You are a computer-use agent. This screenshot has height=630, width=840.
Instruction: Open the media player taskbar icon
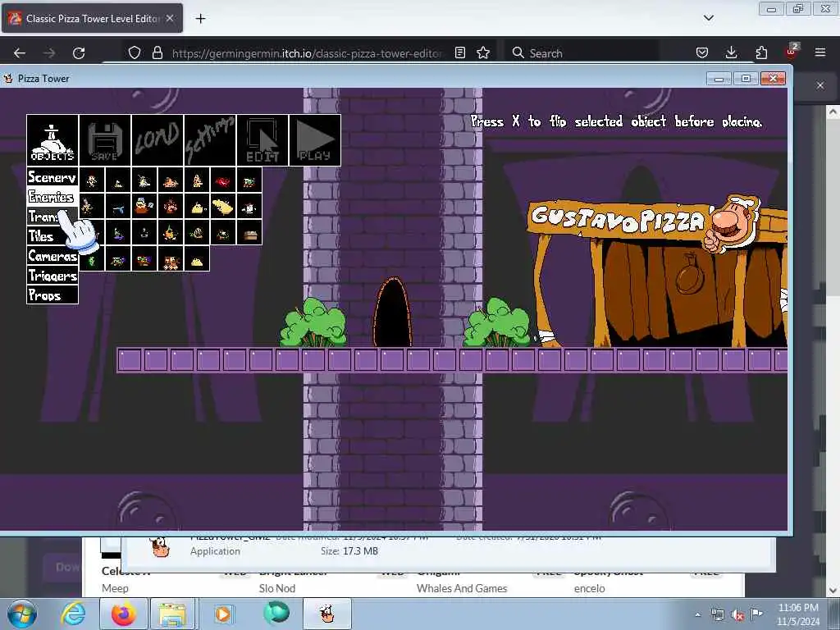pos(223,614)
